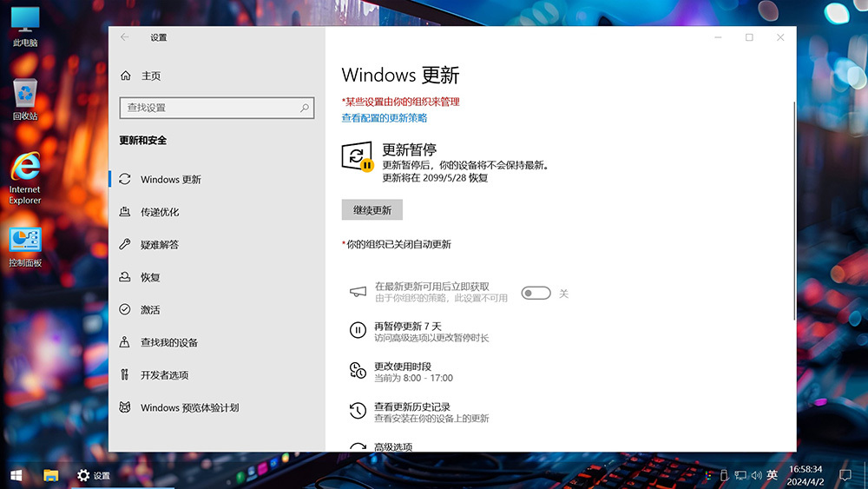The image size is (868, 489).
Task: Click the back arrow in Settings window
Action: (125, 37)
